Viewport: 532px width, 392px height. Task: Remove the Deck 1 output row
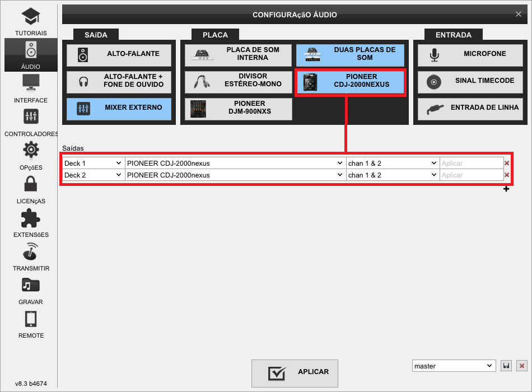507,164
